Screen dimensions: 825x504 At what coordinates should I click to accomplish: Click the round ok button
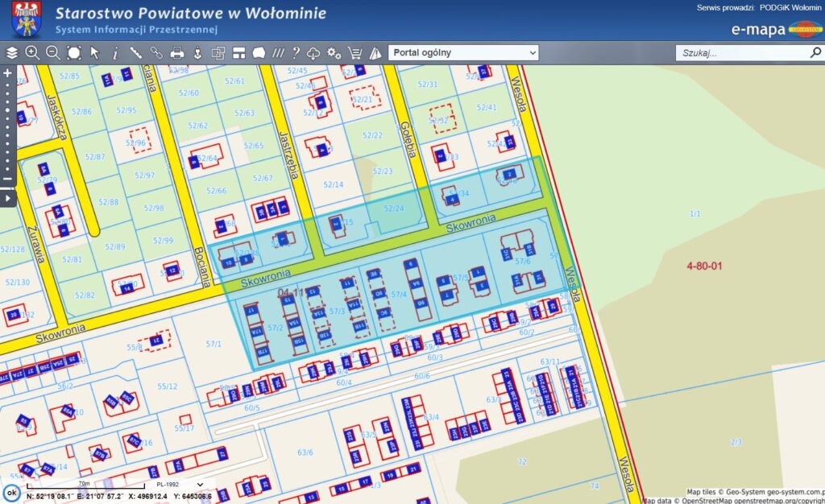(11, 493)
